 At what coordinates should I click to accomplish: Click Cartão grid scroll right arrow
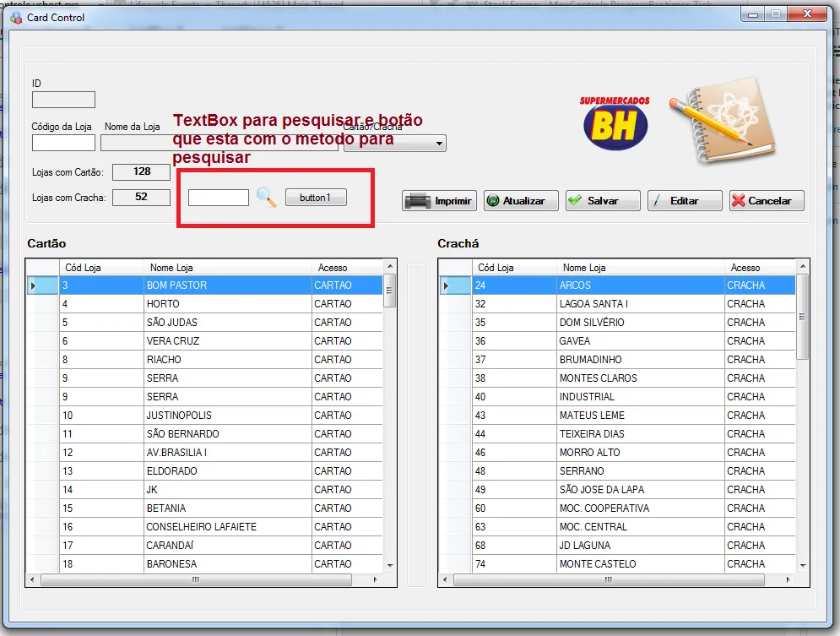pyautogui.click(x=375, y=579)
